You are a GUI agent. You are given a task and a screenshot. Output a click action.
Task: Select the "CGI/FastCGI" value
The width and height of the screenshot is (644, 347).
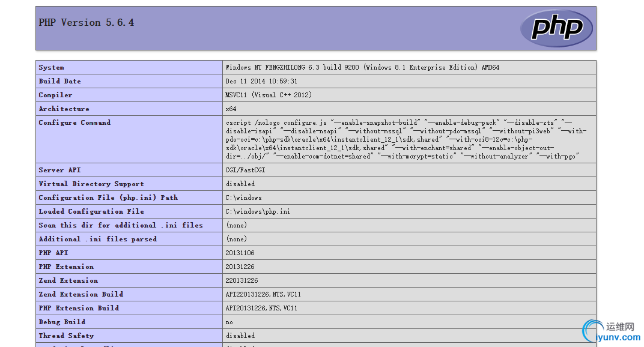point(245,170)
